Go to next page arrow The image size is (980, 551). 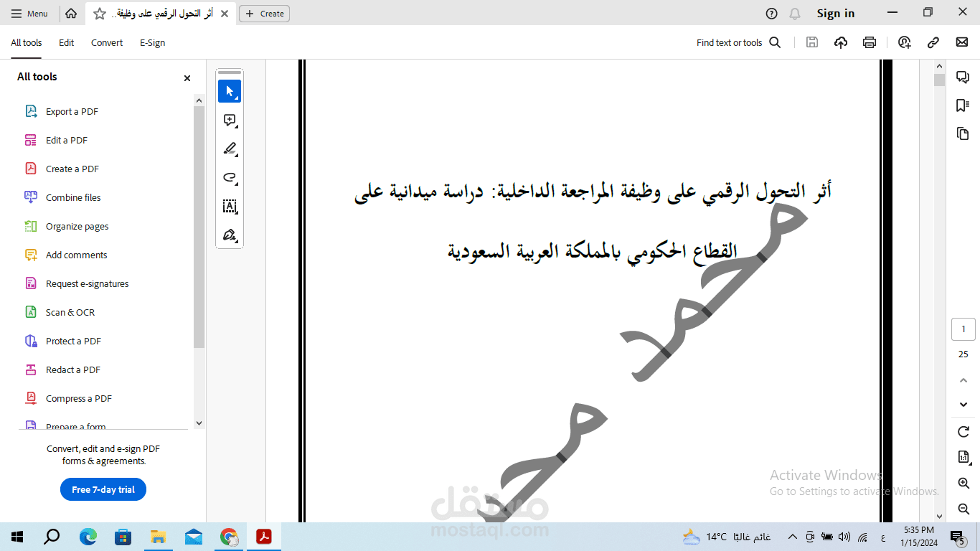pyautogui.click(x=963, y=405)
